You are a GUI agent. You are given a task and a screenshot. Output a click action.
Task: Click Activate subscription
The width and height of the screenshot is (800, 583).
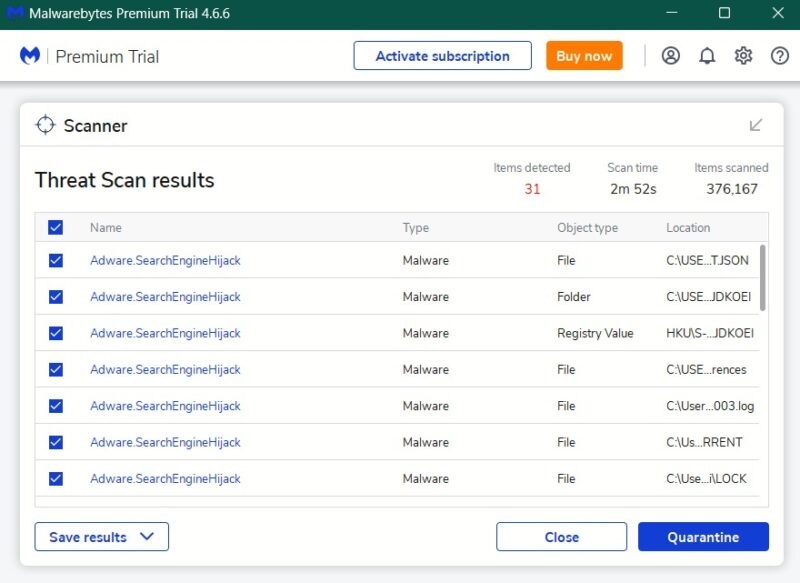click(442, 56)
